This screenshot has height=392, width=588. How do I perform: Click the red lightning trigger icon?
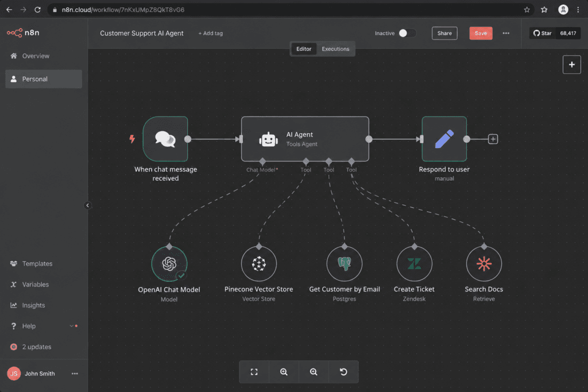click(x=132, y=139)
